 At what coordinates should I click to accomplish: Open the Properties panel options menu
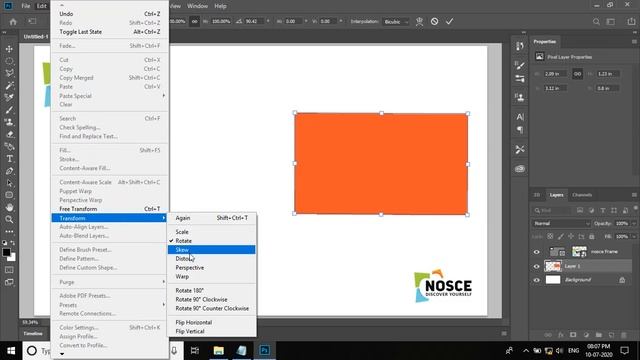pyautogui.click(x=634, y=42)
